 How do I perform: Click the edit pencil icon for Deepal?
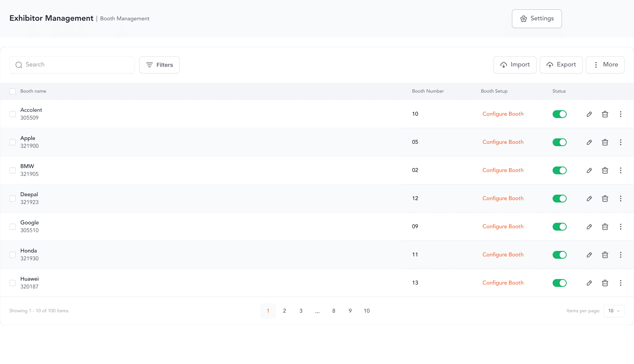(x=589, y=199)
